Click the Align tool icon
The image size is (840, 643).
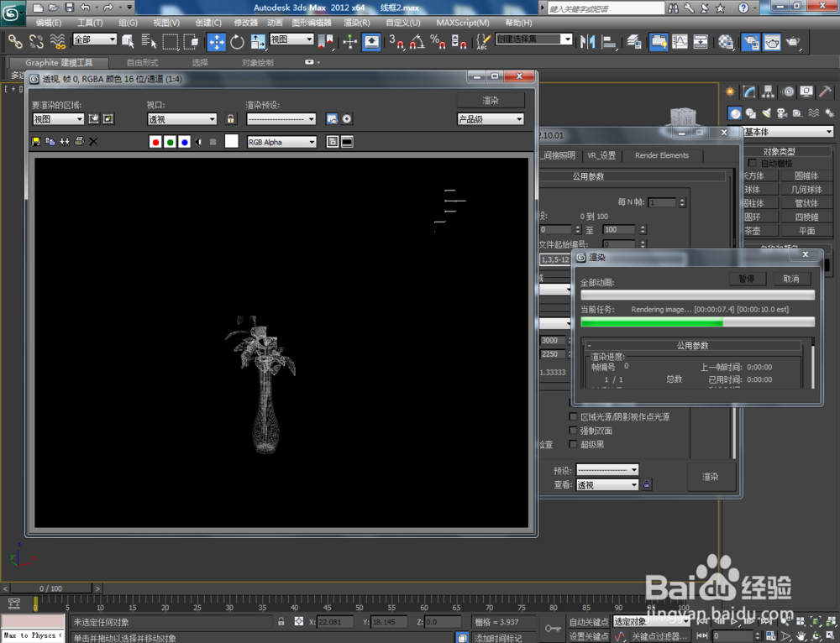608,42
